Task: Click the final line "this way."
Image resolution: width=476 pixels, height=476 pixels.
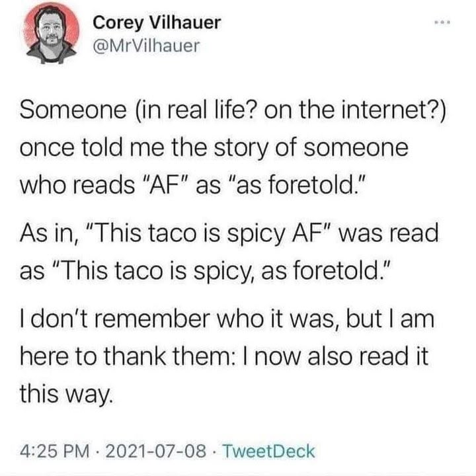Action: (70, 395)
